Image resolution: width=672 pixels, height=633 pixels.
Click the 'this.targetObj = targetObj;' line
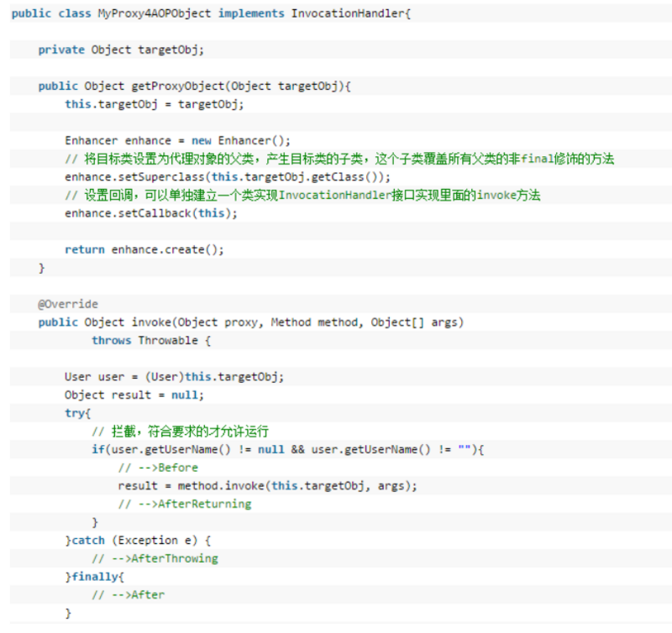155,104
